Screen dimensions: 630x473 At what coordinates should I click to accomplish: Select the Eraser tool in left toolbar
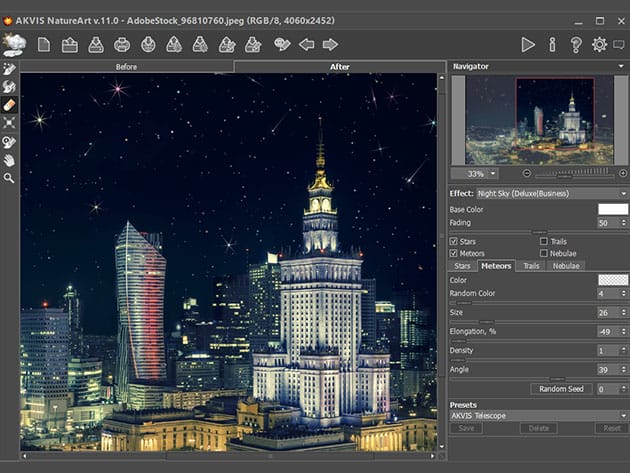click(x=10, y=104)
